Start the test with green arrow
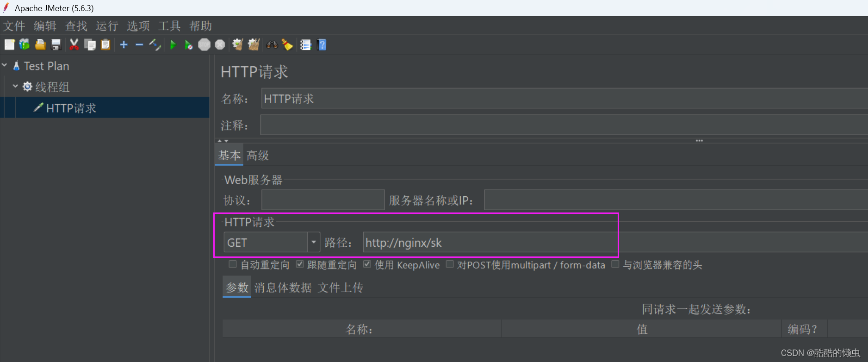This screenshot has height=362, width=868. tap(173, 44)
